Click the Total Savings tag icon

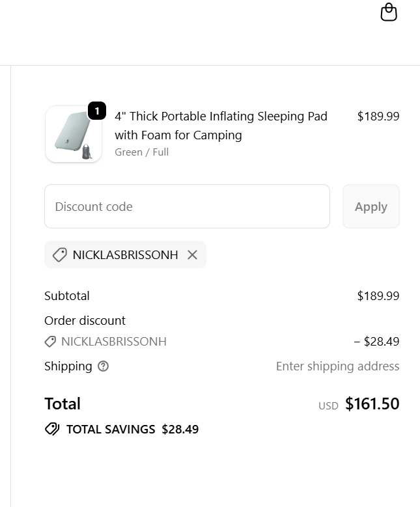(x=52, y=429)
